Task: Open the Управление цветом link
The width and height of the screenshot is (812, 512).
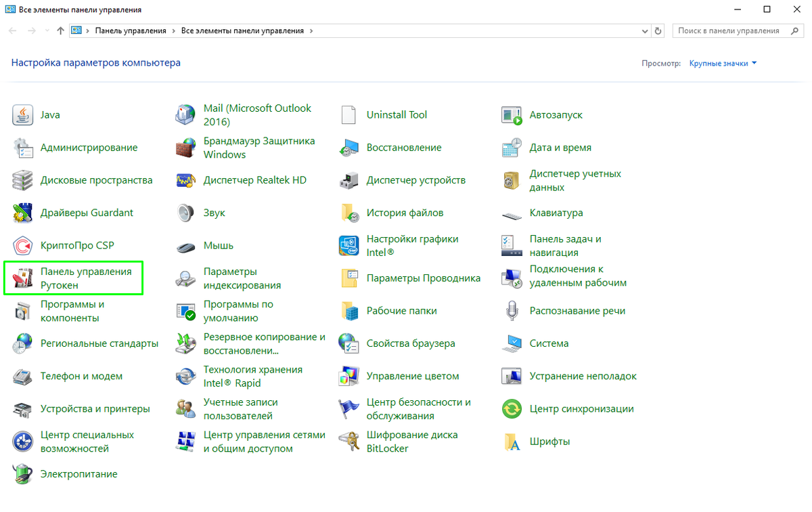Action: (x=413, y=376)
